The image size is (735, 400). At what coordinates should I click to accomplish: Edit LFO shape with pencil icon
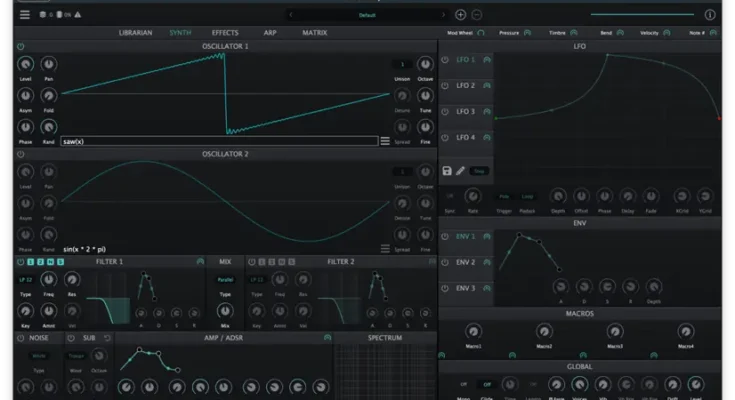[460, 171]
